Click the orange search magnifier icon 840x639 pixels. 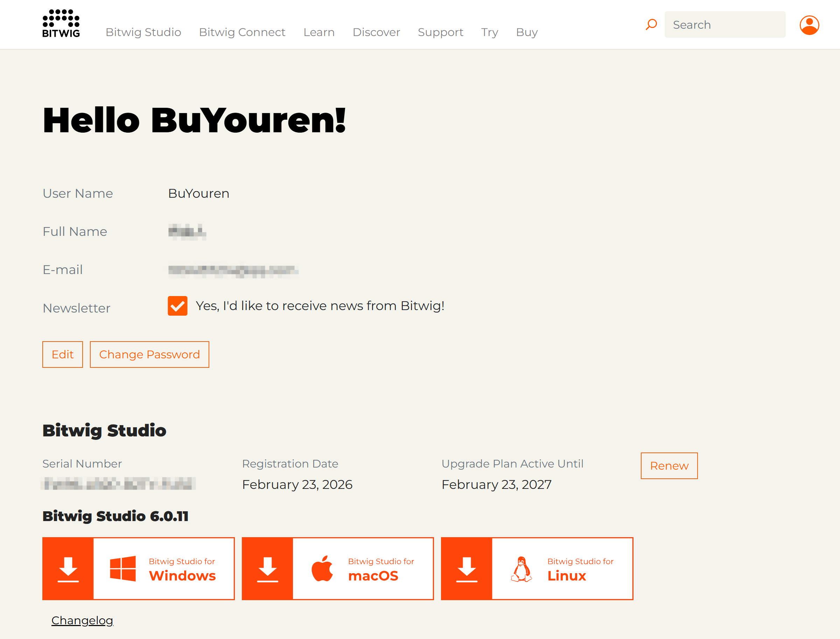click(651, 25)
